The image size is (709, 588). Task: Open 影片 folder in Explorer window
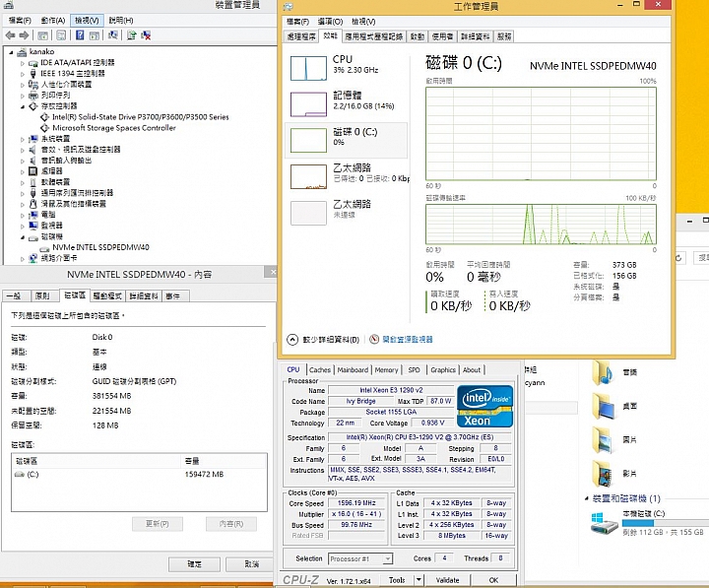pyautogui.click(x=614, y=474)
